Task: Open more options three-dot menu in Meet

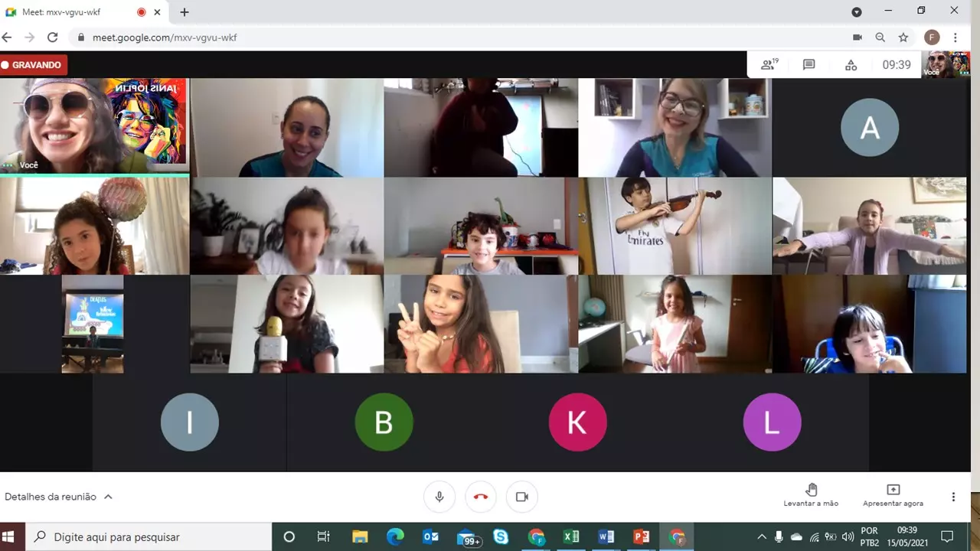Action: (x=953, y=497)
